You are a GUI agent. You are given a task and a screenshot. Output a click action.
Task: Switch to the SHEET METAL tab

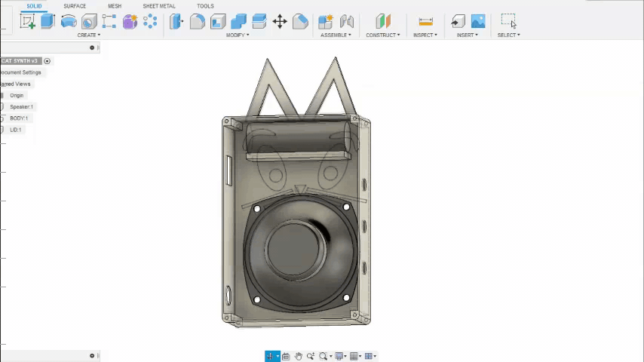pyautogui.click(x=159, y=6)
